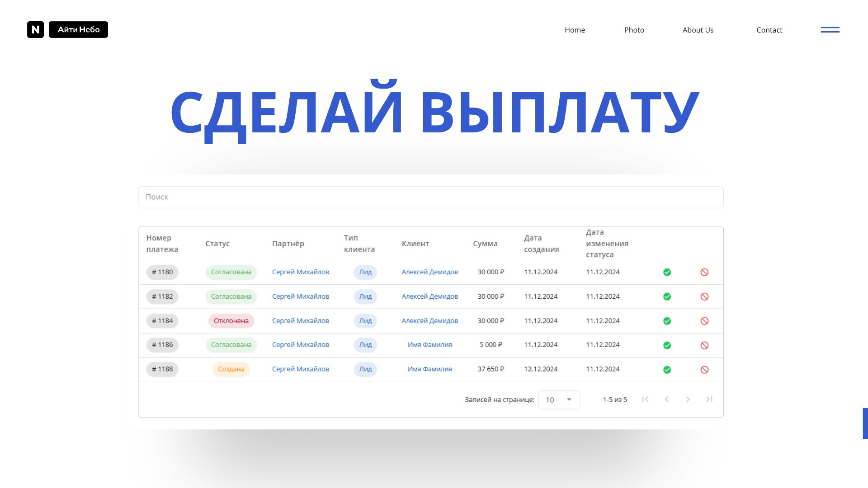Screen dimensions: 868x488
Task: Reject payment #1180 with red ban icon
Action: (x=704, y=272)
